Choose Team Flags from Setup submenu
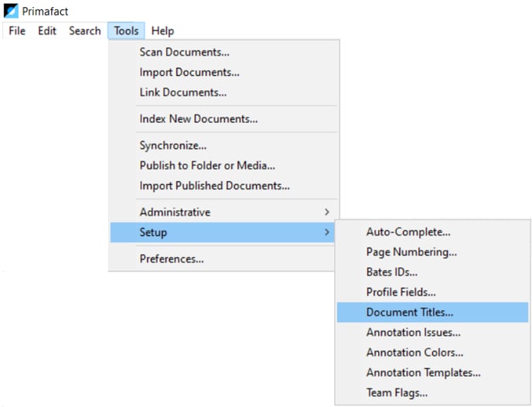The width and height of the screenshot is (532, 407). (432, 393)
